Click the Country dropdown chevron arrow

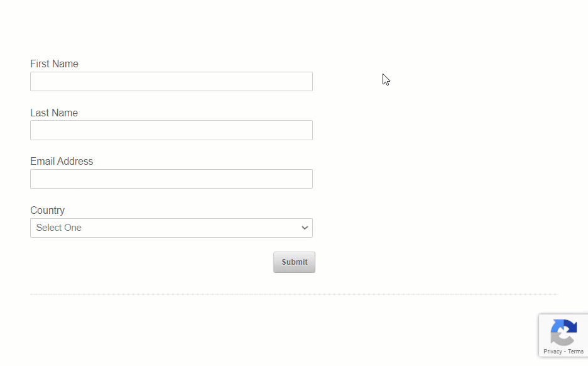[305, 228]
